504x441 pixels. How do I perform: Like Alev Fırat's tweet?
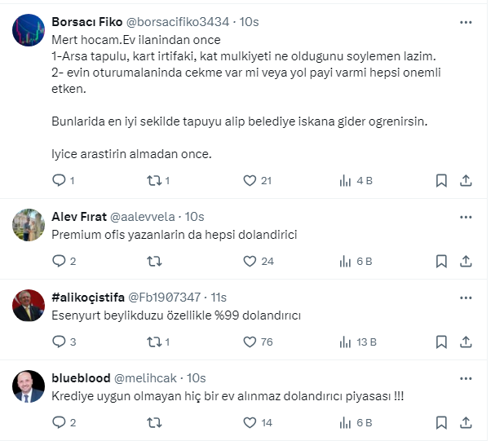250,261
